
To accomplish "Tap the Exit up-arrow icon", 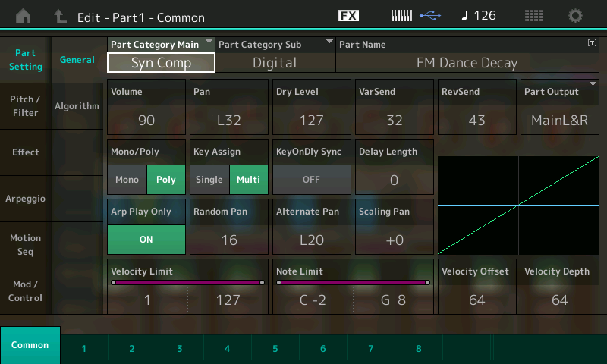I will point(60,16).
